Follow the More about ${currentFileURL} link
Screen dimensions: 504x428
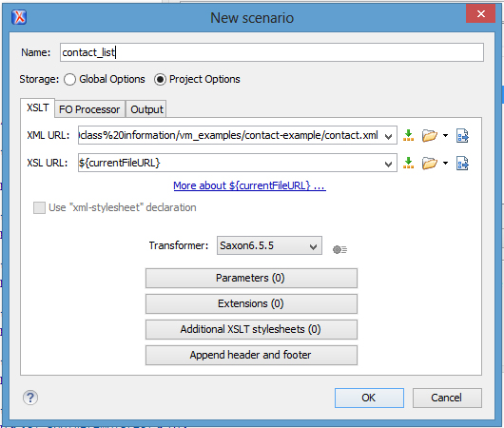250,185
